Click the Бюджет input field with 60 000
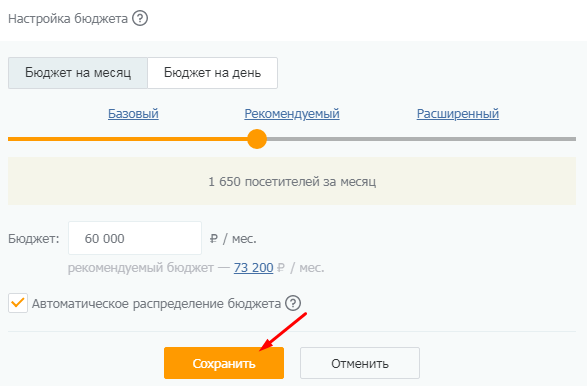This screenshot has height=386, width=587. pos(135,238)
